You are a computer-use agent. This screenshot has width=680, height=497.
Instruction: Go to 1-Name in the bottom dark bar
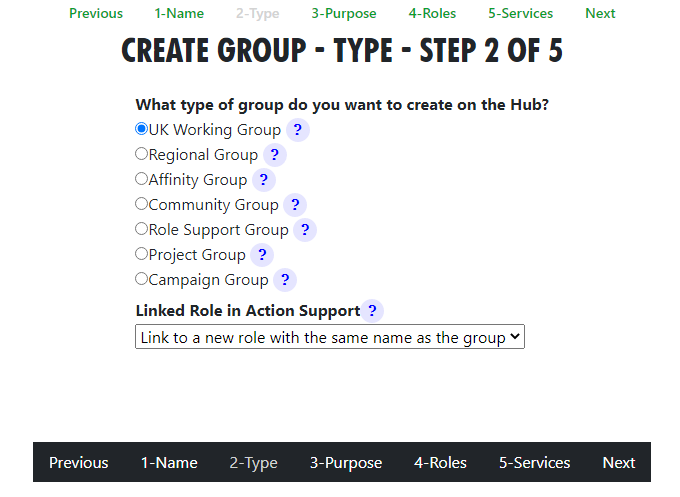click(x=169, y=463)
